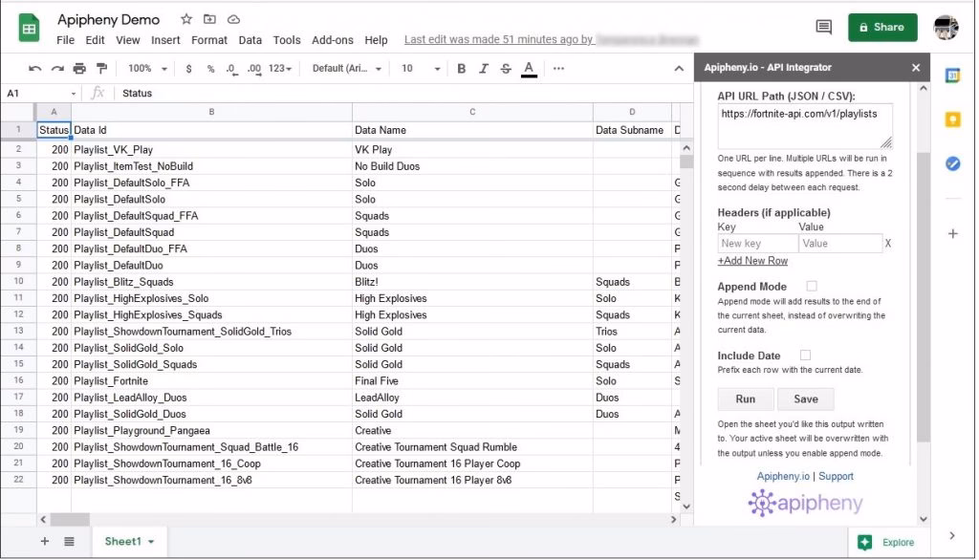This screenshot has width=979, height=560.
Task: Open Google Tasks side panel
Action: click(x=953, y=163)
